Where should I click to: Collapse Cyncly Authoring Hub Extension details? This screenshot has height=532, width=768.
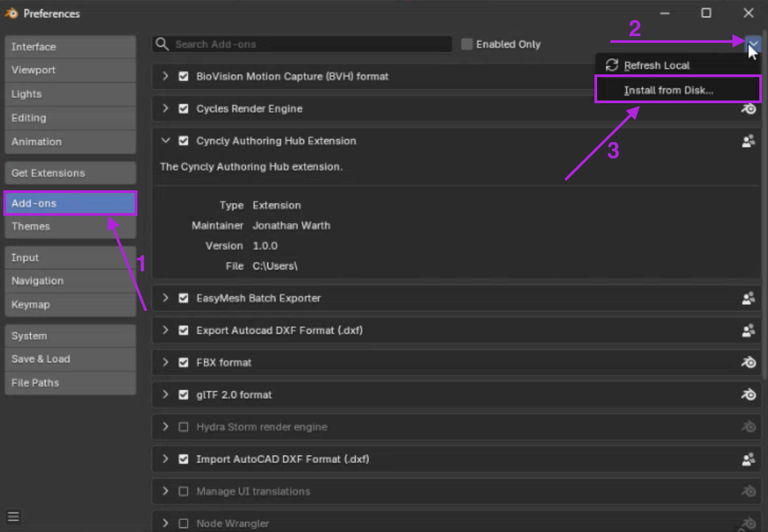tap(166, 141)
